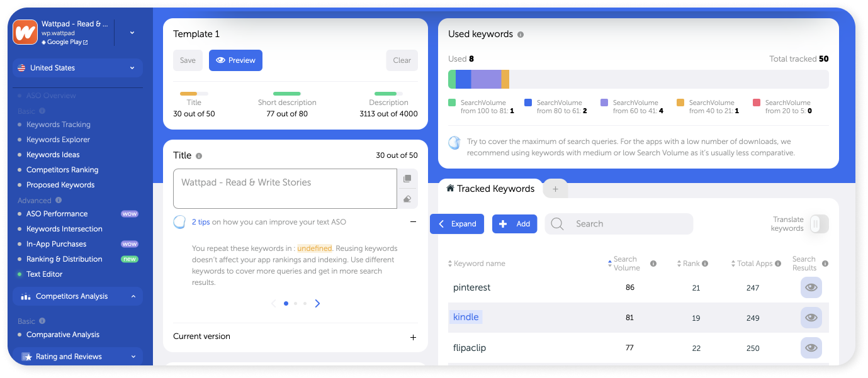Preview Template 1

[x=235, y=60]
